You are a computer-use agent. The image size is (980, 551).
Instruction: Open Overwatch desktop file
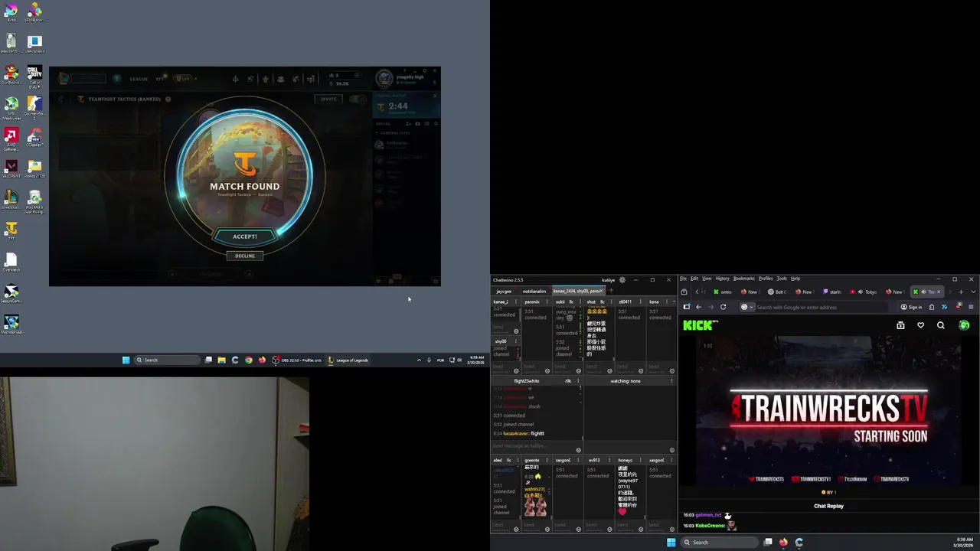click(11, 262)
